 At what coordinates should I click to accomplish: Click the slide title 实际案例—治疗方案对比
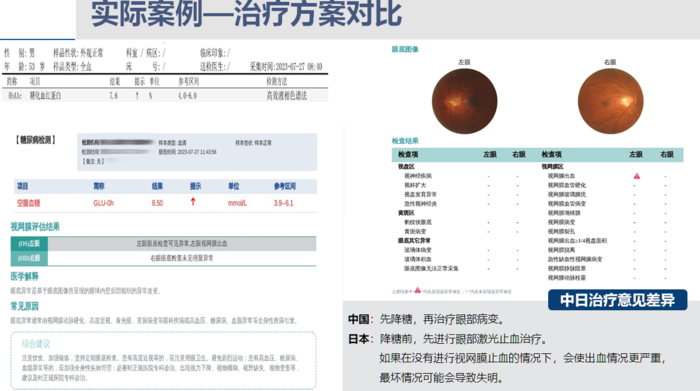[x=246, y=14]
